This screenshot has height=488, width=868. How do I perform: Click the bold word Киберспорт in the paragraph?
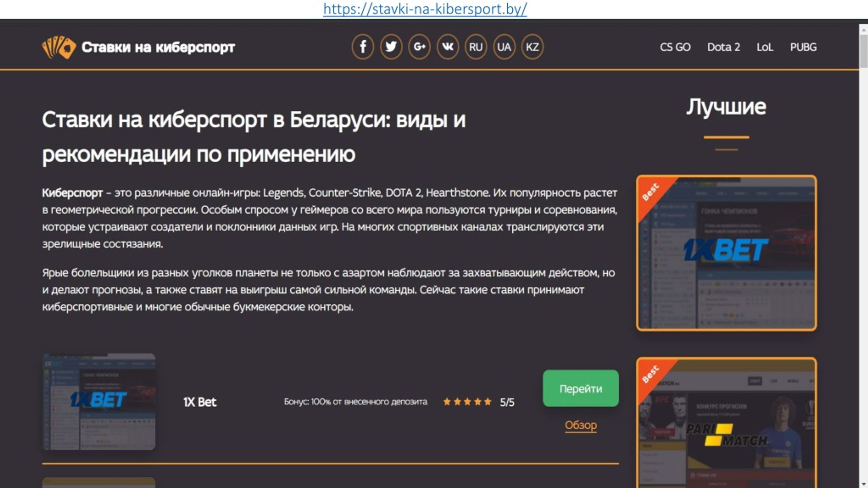tap(72, 193)
